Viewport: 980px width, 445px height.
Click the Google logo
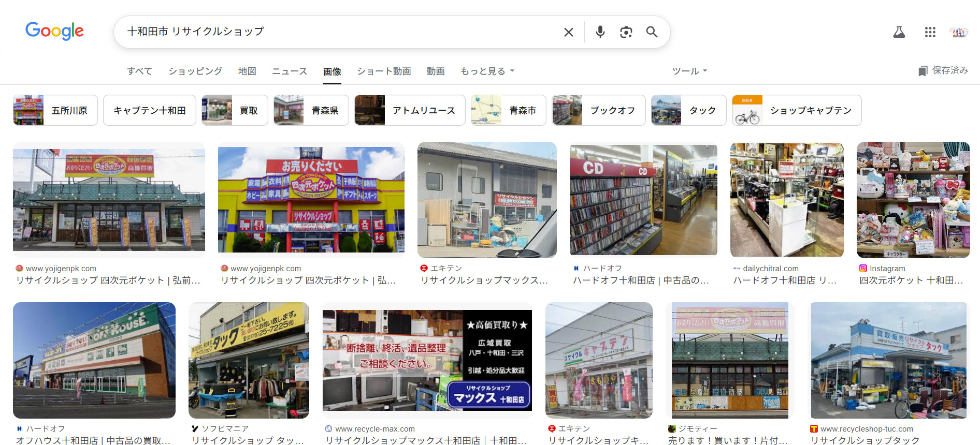pos(54,31)
